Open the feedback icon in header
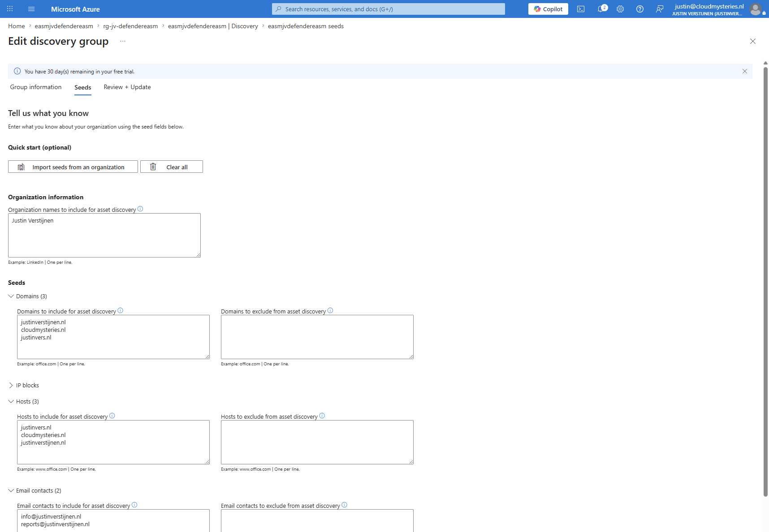769x532 pixels. (x=660, y=9)
